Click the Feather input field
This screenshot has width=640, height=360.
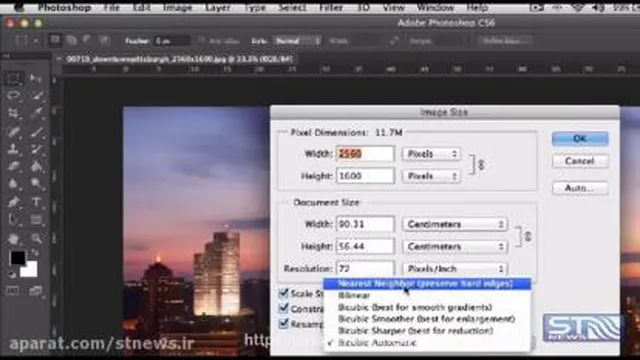pyautogui.click(x=171, y=41)
